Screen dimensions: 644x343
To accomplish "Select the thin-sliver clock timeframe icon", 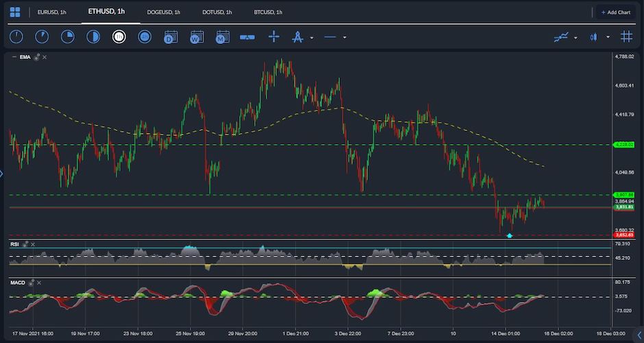I will pyautogui.click(x=16, y=37).
